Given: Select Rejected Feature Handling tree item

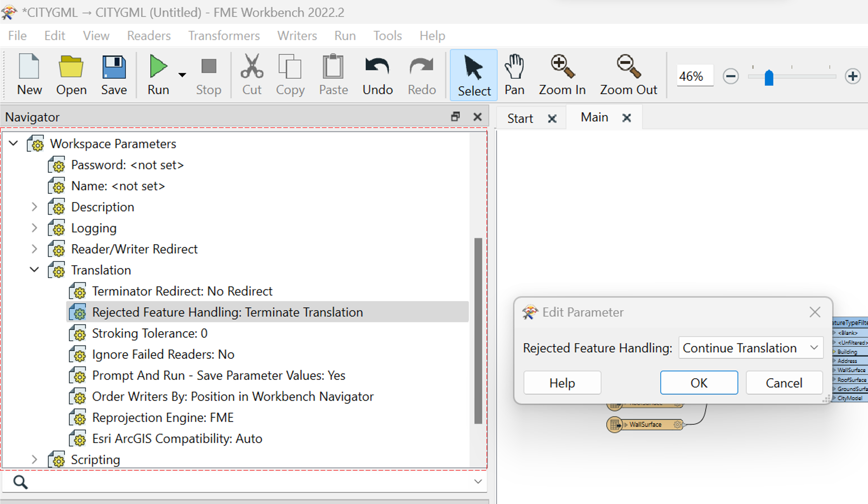Looking at the screenshot, I should [x=267, y=312].
